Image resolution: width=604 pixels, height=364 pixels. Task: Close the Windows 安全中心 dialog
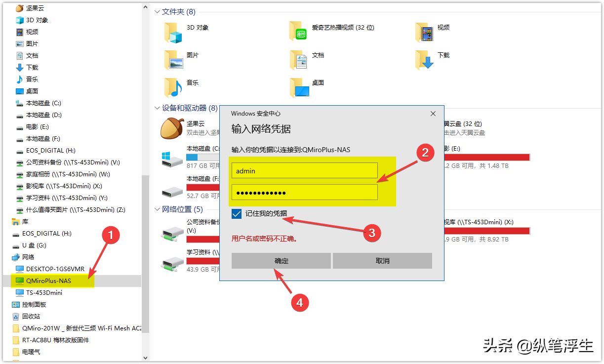pyautogui.click(x=433, y=114)
